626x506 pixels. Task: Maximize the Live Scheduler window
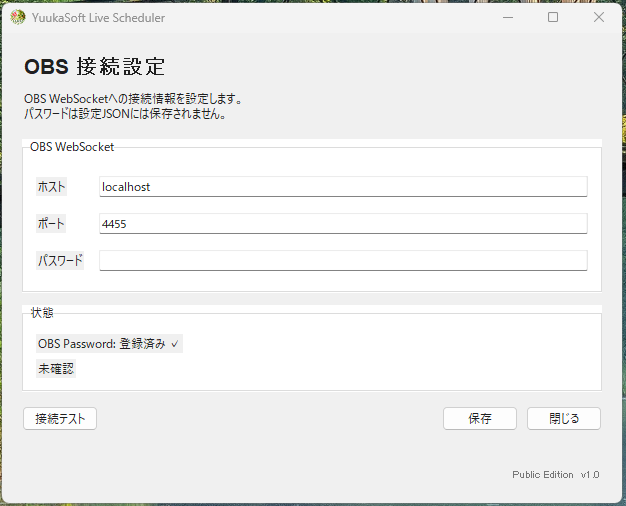point(553,17)
